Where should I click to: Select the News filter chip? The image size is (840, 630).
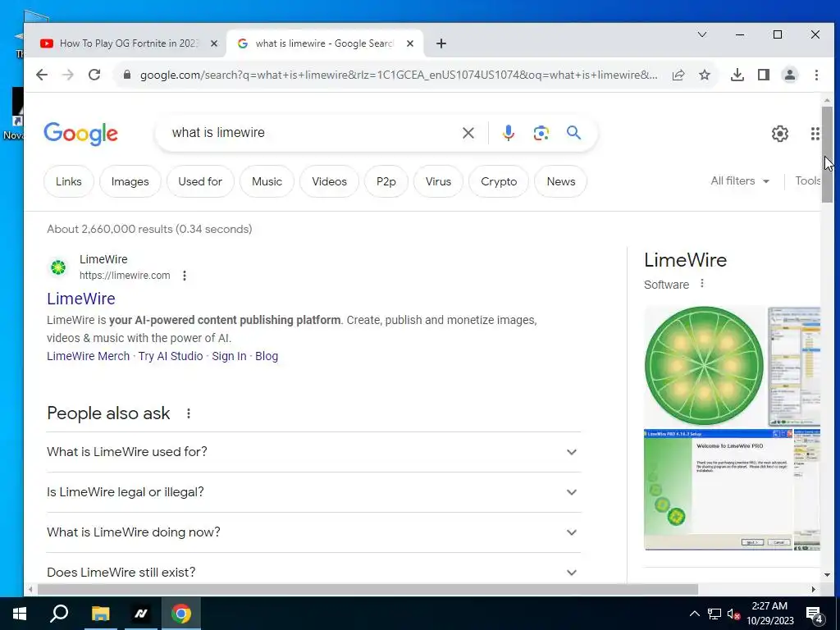tap(561, 181)
